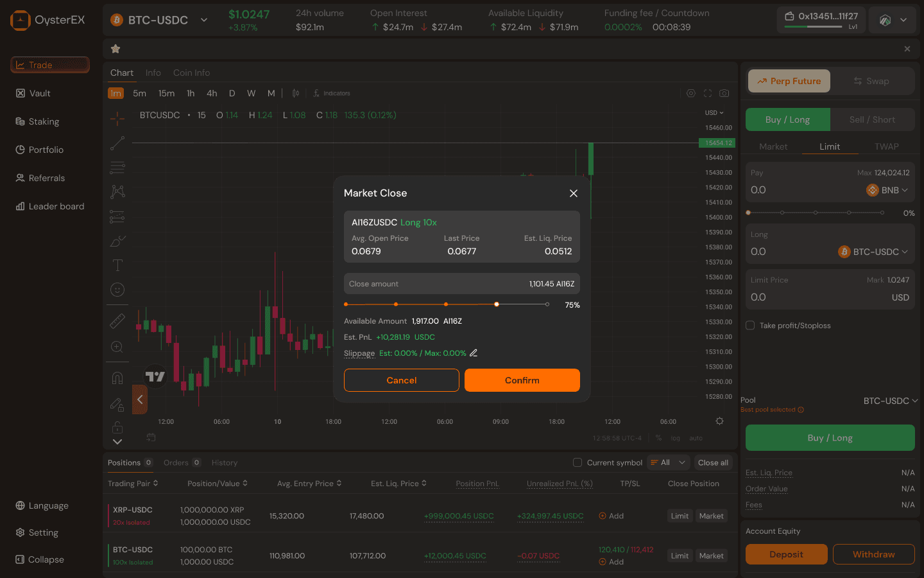Select the crosshair cursor tool
Image resolution: width=924 pixels, height=578 pixels.
tap(117, 118)
